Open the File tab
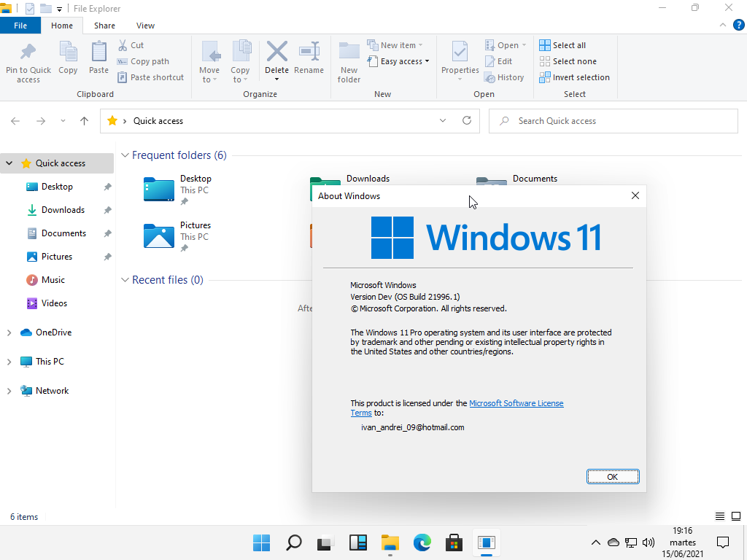 [x=20, y=26]
